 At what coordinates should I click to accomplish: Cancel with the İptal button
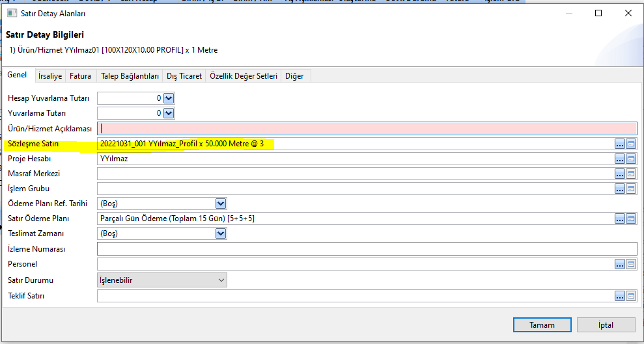tap(606, 324)
